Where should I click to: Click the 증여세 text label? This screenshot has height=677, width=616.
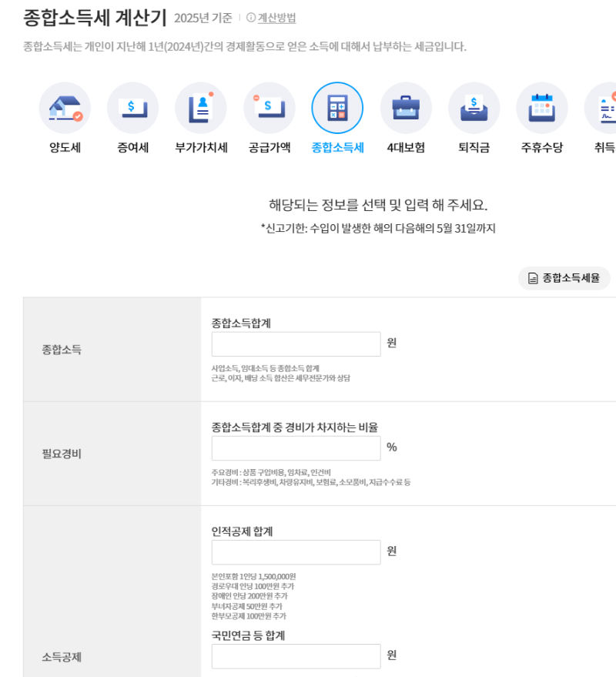132,147
